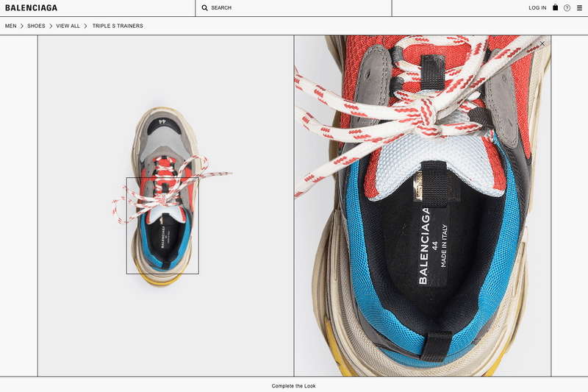Close the zoomed image view

542,43
